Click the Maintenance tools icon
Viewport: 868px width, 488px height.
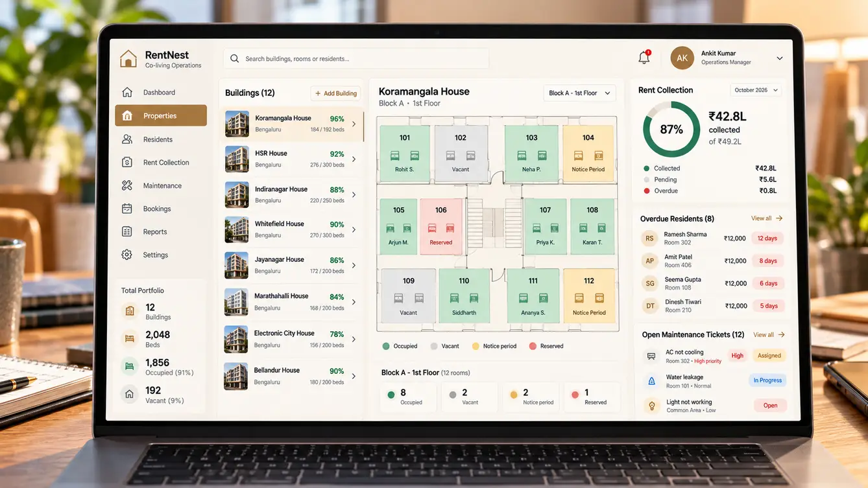point(127,185)
